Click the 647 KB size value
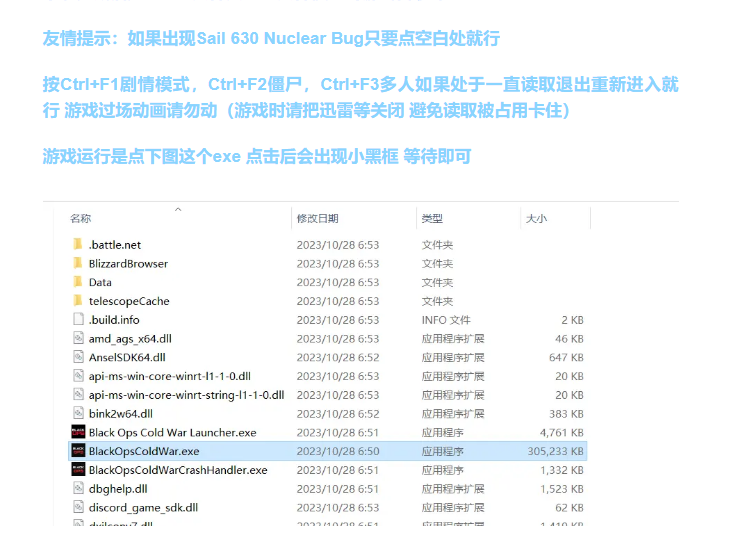 pos(566,358)
